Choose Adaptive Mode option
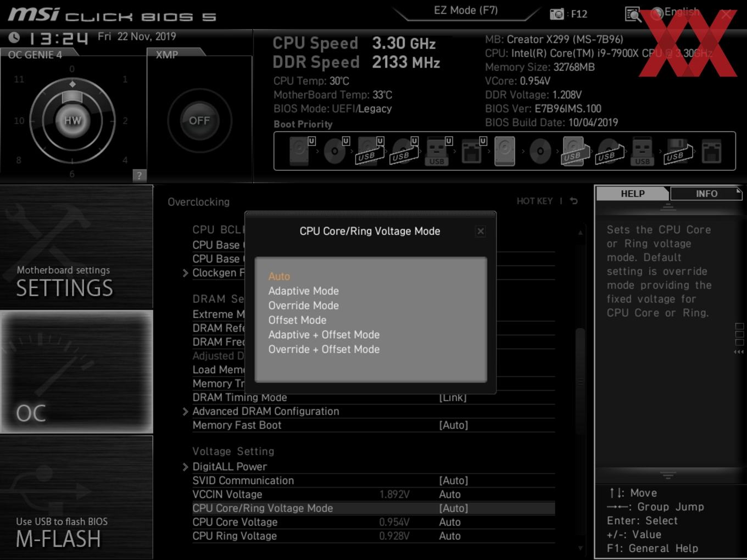747x560 pixels. pos(304,291)
